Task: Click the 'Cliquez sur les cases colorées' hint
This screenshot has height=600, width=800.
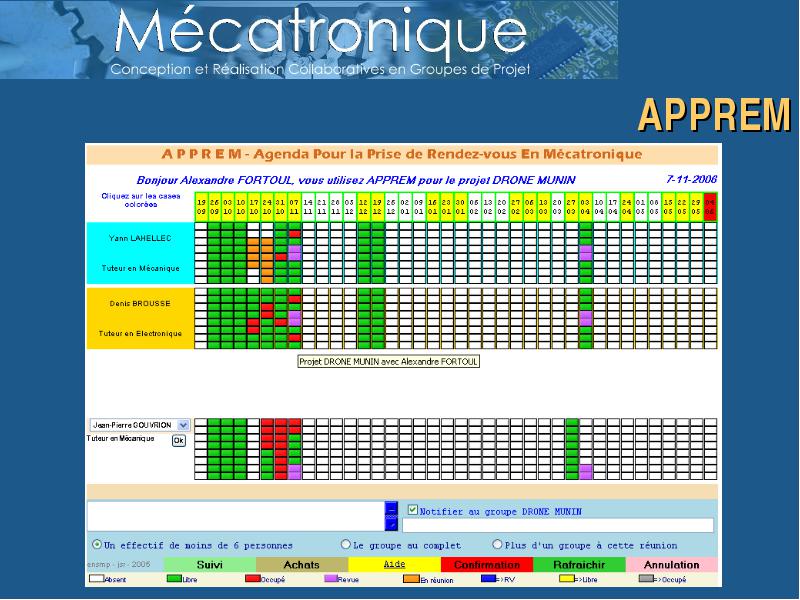Action: [141, 200]
